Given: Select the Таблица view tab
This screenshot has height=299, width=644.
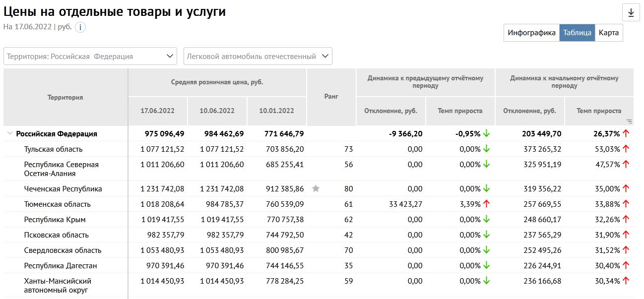Looking at the screenshot, I should pos(577,33).
